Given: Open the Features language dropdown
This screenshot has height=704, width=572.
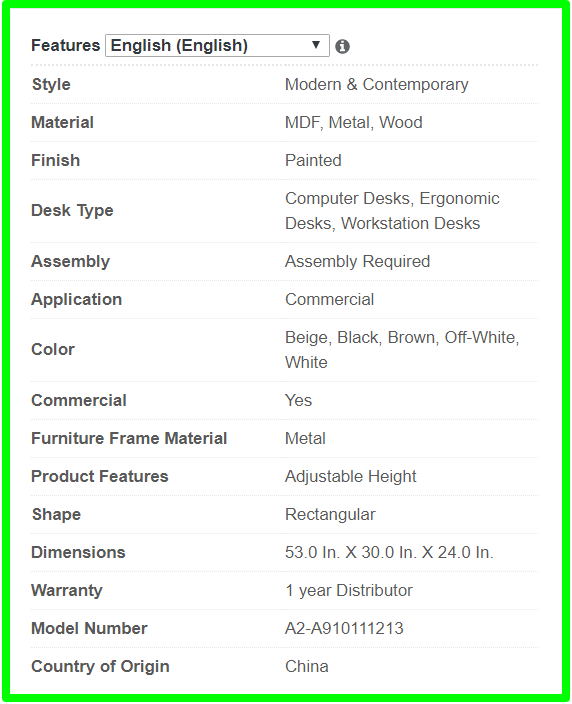Looking at the screenshot, I should tap(217, 45).
